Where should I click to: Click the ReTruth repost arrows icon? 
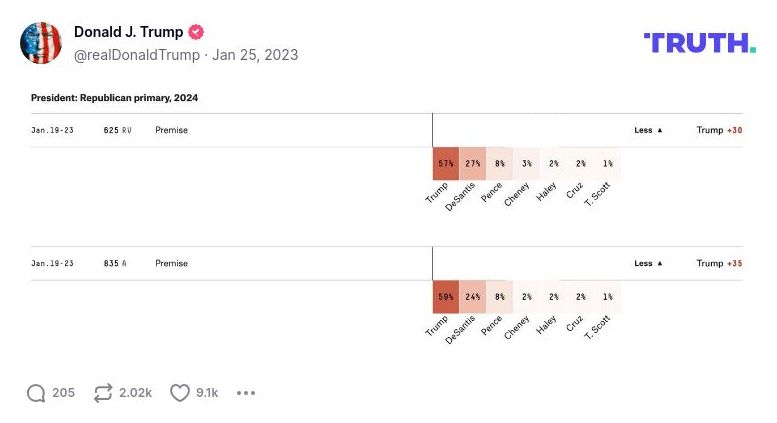click(x=103, y=393)
